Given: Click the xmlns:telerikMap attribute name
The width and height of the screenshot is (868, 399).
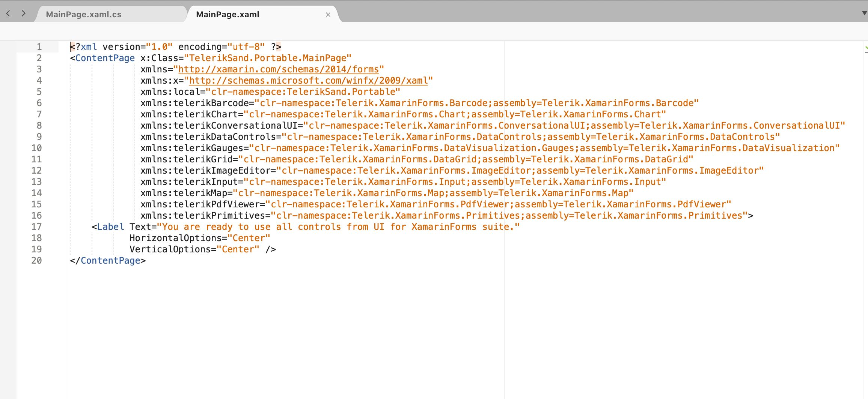Looking at the screenshot, I should coord(184,193).
